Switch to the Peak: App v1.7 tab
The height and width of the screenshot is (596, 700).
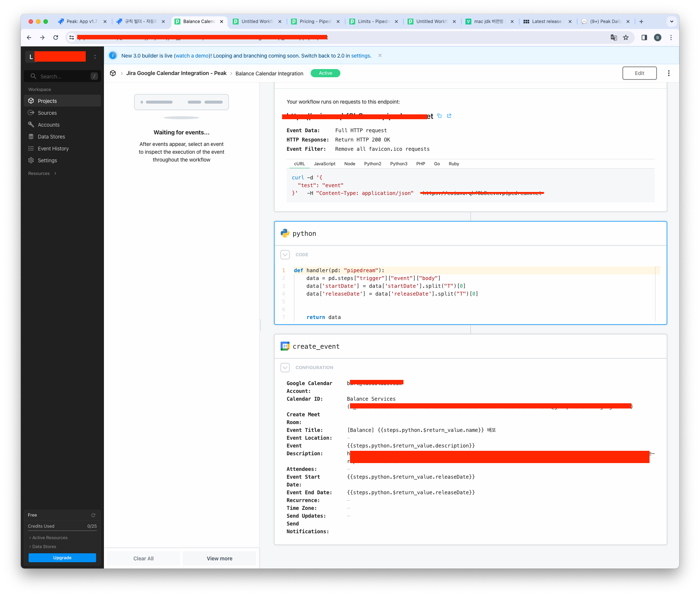[82, 22]
